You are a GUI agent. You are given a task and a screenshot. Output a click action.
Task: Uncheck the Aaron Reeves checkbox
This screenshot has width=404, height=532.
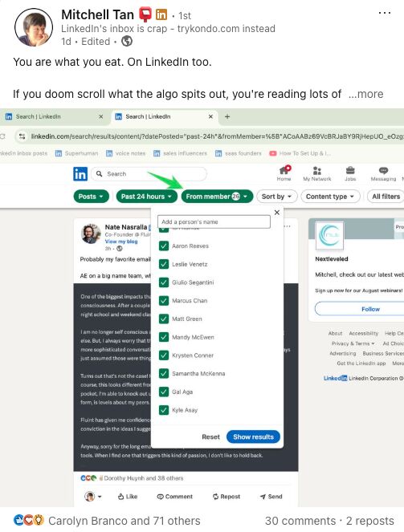164,246
